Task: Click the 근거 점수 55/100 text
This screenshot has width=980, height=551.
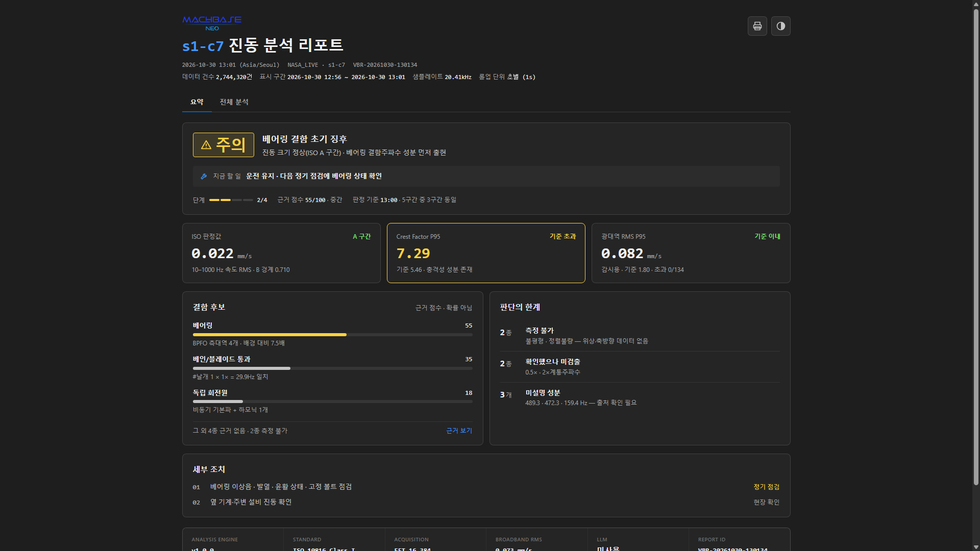Action: pos(301,200)
